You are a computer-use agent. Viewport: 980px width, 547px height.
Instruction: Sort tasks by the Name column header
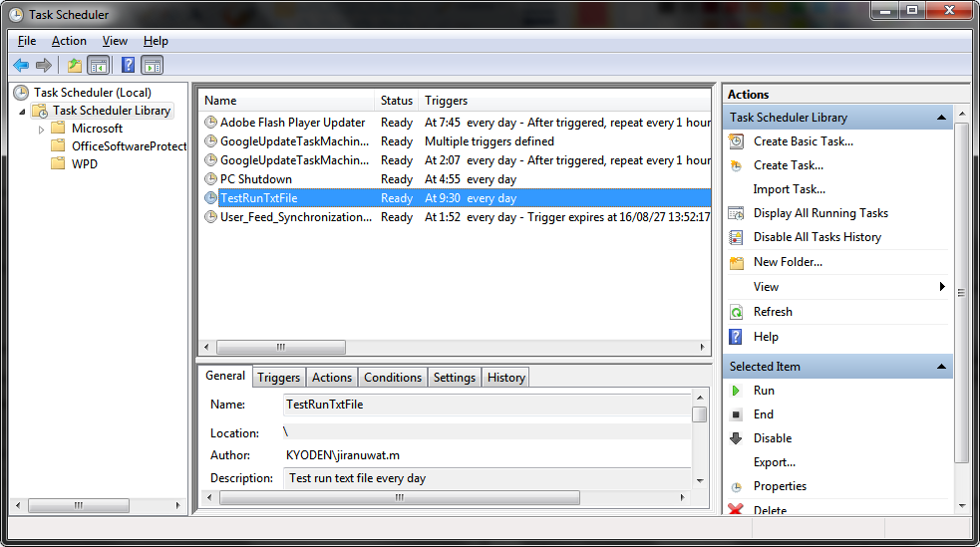click(287, 101)
